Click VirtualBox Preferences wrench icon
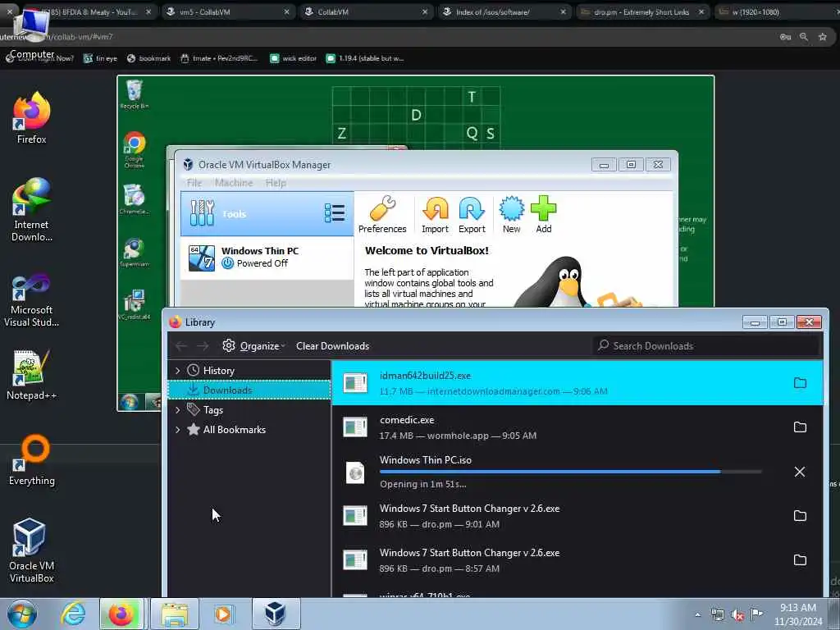This screenshot has width=840, height=630. [x=382, y=214]
